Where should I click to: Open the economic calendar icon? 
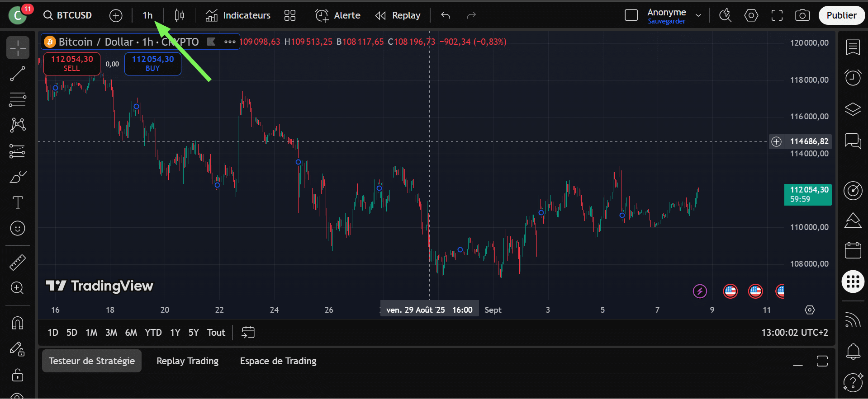point(853,250)
